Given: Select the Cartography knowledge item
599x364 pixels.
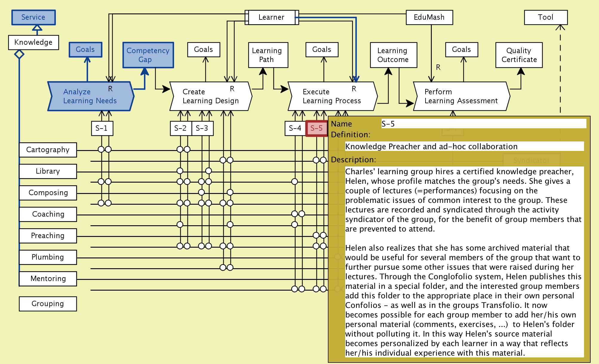Looking at the screenshot, I should click(x=48, y=150).
